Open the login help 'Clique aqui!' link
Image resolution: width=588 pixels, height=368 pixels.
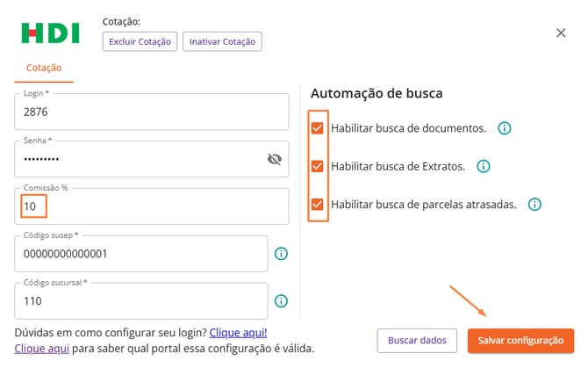(x=238, y=333)
